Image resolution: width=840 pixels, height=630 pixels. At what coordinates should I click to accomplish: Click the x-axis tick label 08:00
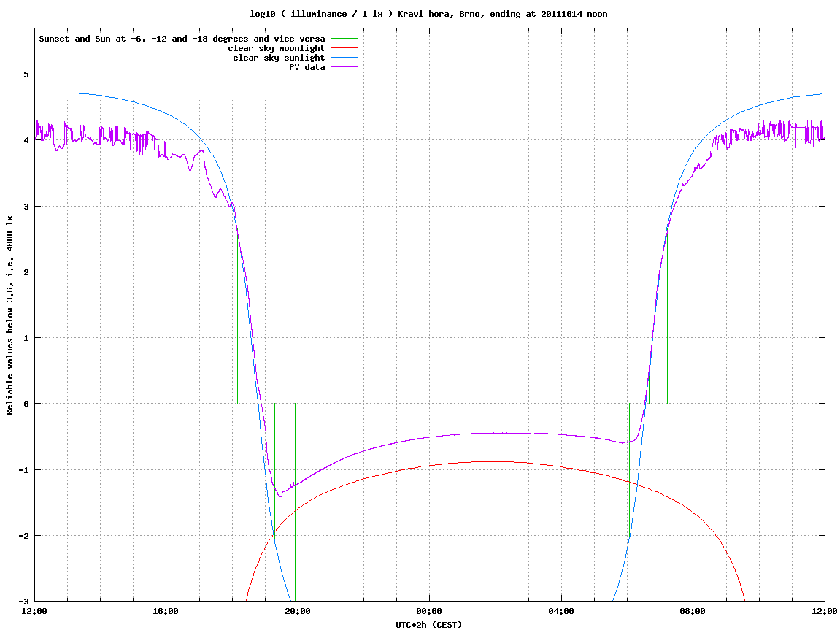[693, 611]
